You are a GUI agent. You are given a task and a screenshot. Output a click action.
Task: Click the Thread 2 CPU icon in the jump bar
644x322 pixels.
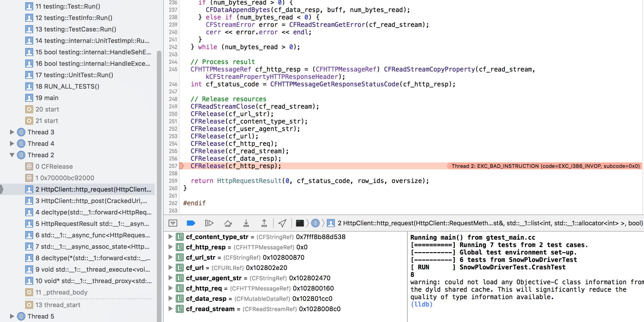(315, 223)
